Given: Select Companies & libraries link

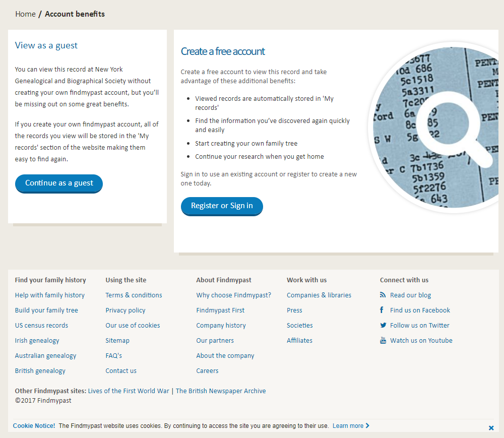Looking at the screenshot, I should click(319, 295).
